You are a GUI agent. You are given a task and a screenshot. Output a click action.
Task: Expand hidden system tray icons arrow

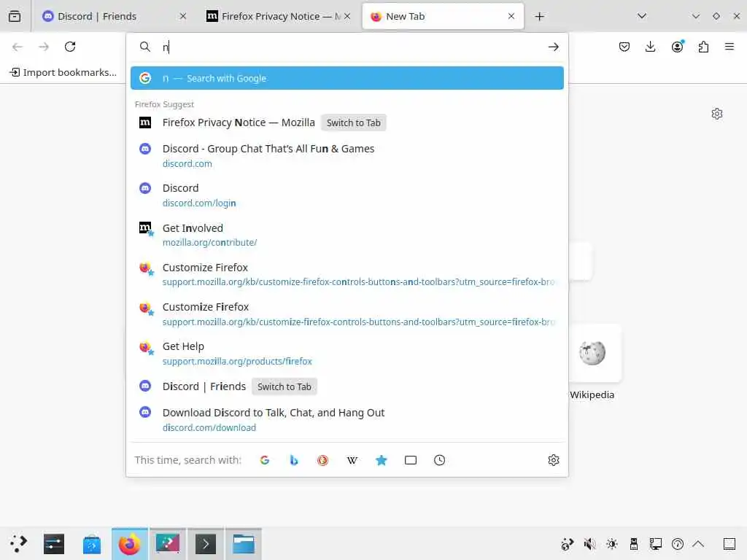pos(698,544)
